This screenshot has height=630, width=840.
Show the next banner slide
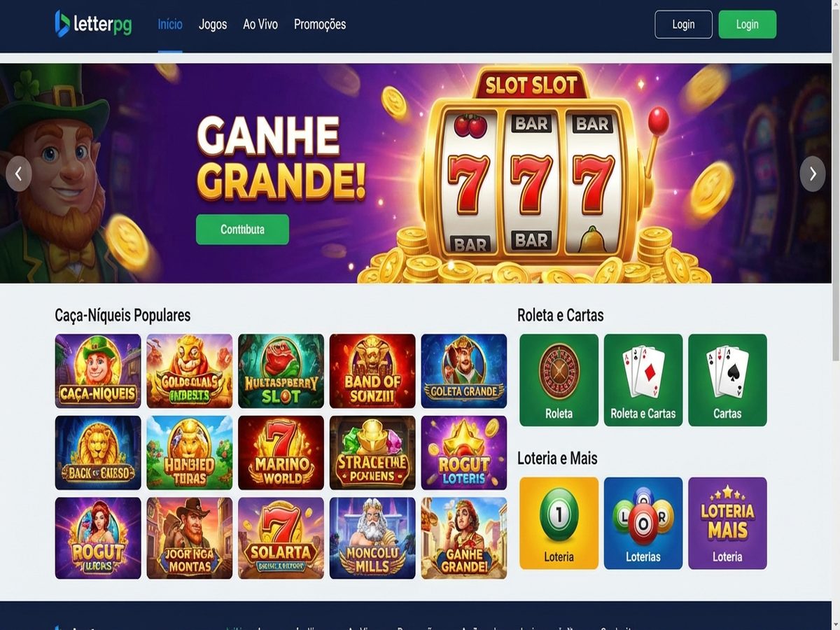pos(813,174)
